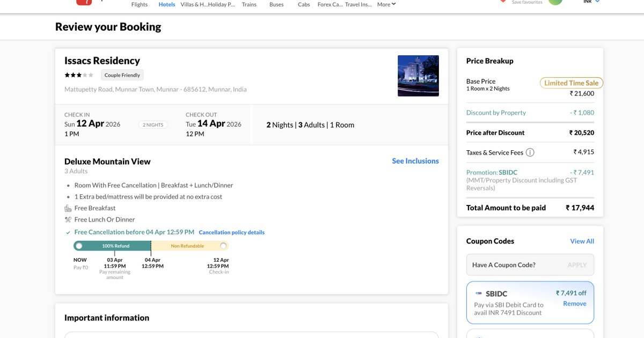Click View All coupon codes
Screen dimensions: 644x338
point(582,241)
